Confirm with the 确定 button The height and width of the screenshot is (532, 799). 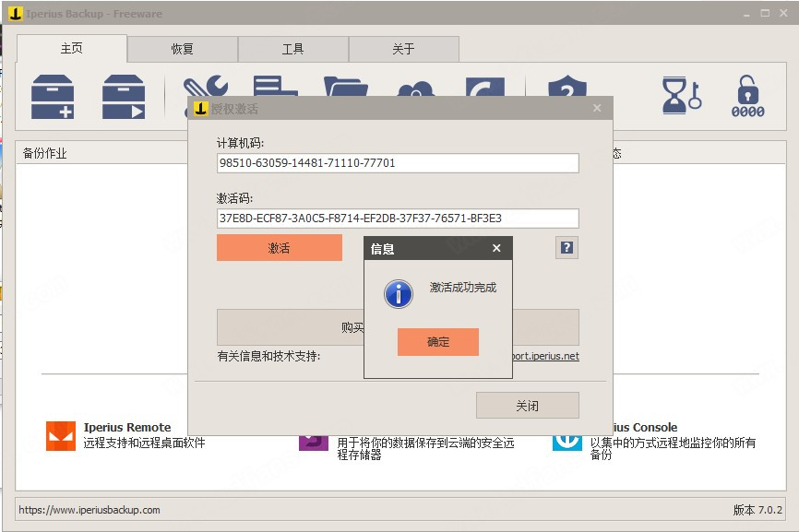[438, 341]
